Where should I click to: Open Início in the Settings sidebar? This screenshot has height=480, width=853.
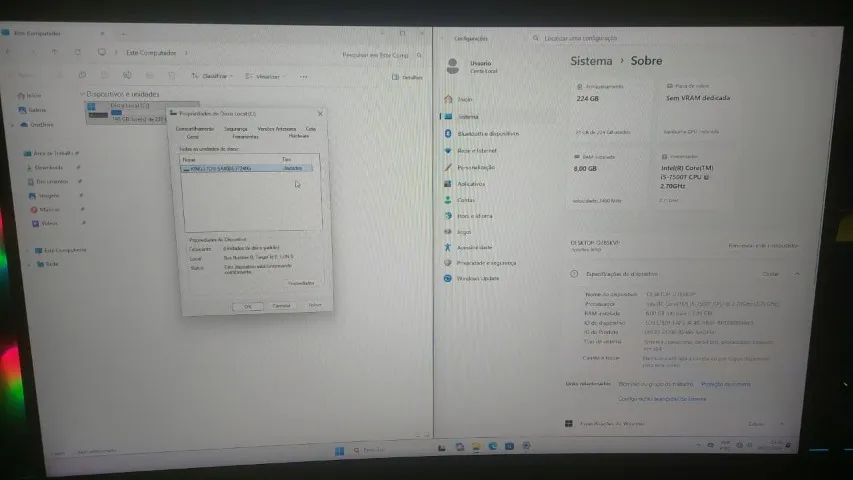tap(459, 100)
